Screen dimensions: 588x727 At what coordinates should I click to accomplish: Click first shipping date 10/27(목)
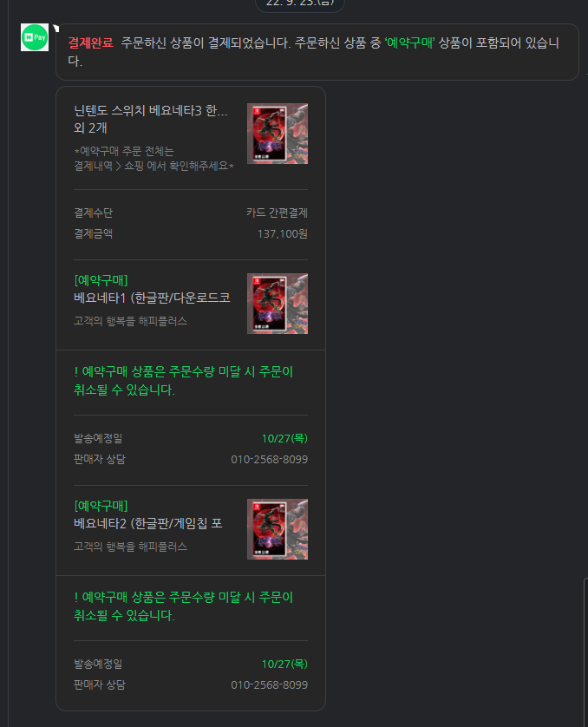[x=284, y=439]
